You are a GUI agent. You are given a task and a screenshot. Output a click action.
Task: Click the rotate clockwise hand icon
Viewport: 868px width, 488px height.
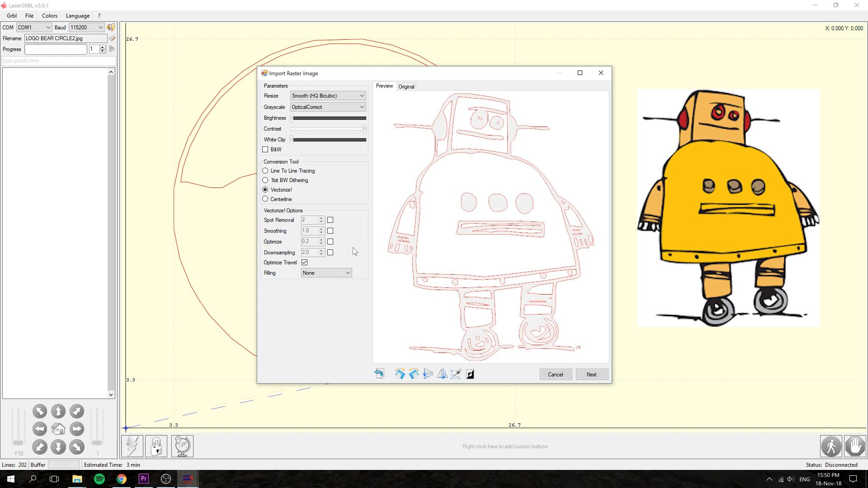(x=400, y=374)
